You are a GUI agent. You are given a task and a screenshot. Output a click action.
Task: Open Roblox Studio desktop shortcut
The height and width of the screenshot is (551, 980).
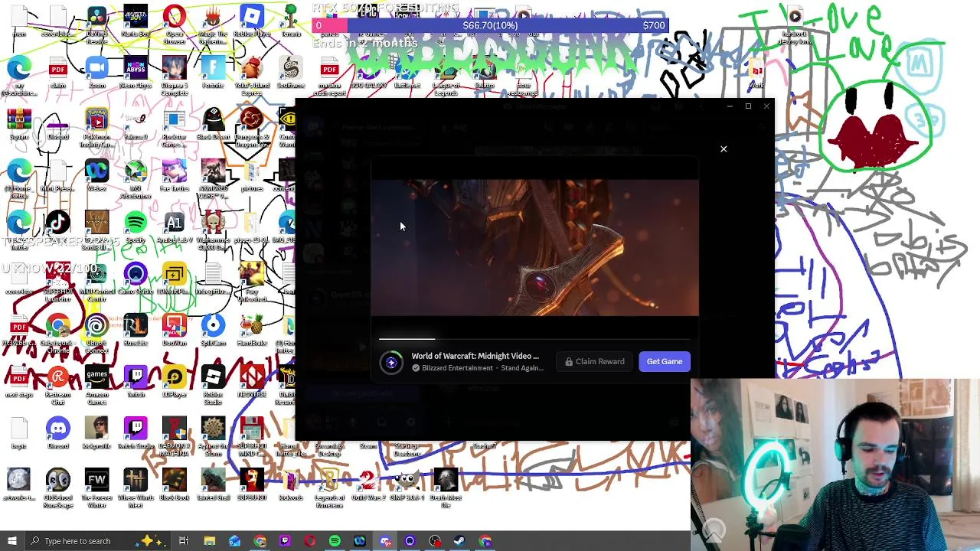point(213,384)
